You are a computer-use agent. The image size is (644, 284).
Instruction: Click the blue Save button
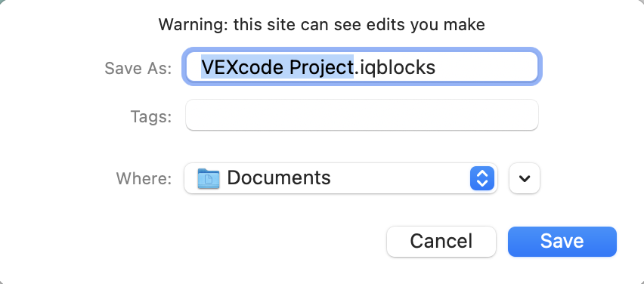pos(562,241)
